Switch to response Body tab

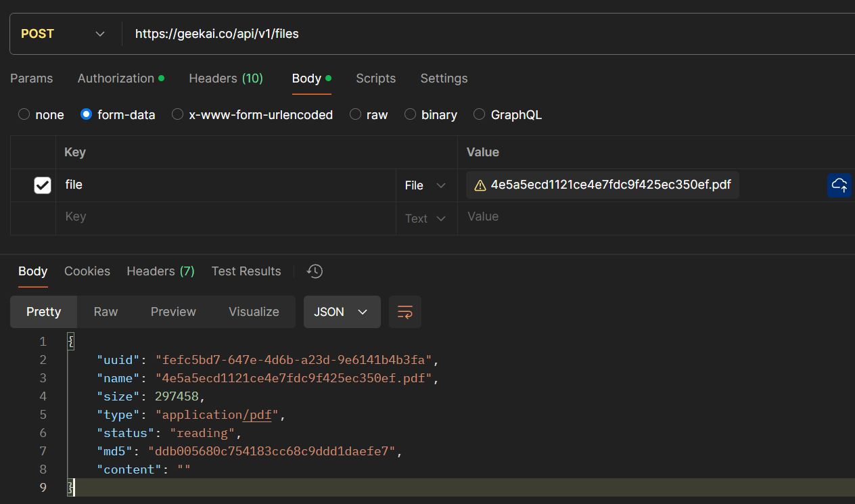pyautogui.click(x=32, y=271)
